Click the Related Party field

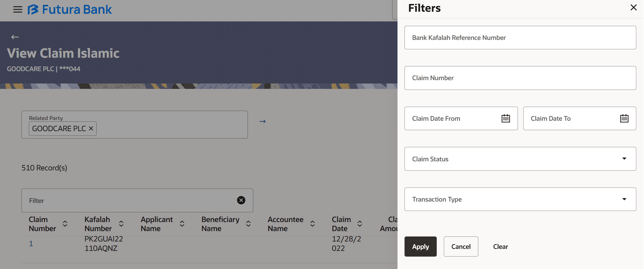tap(135, 124)
